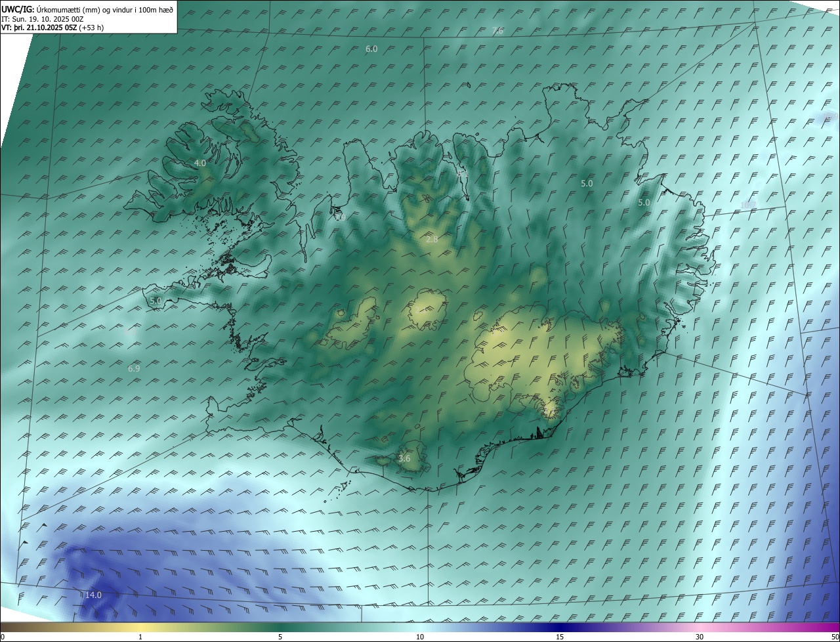Viewport: 840px width, 642px height.
Task: Click the '0' tick label on the color scale
Action: [x=3, y=637]
